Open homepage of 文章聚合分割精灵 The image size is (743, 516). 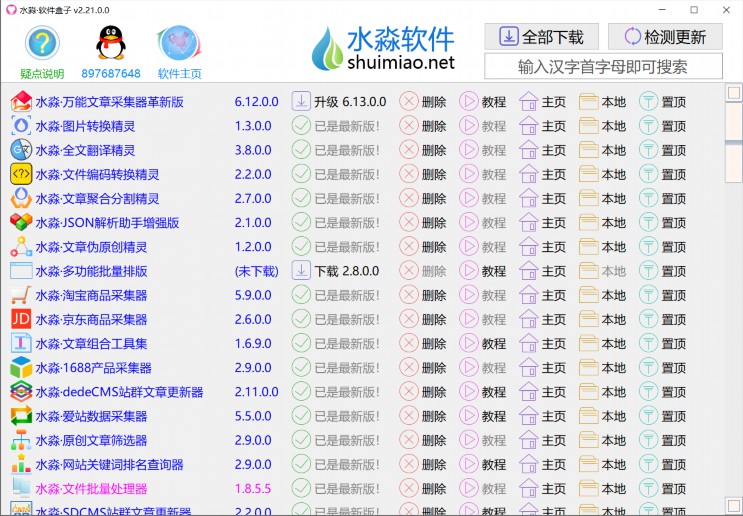(543, 199)
